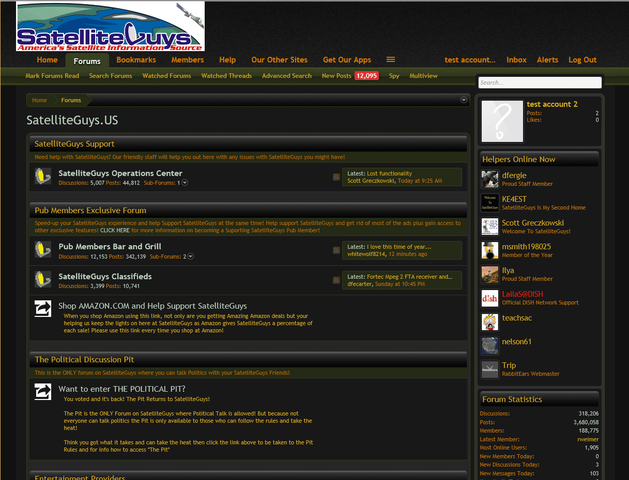Click the Shop AMAZON.COM link redirect icon
The width and height of the screenshot is (629, 480).
click(43, 309)
